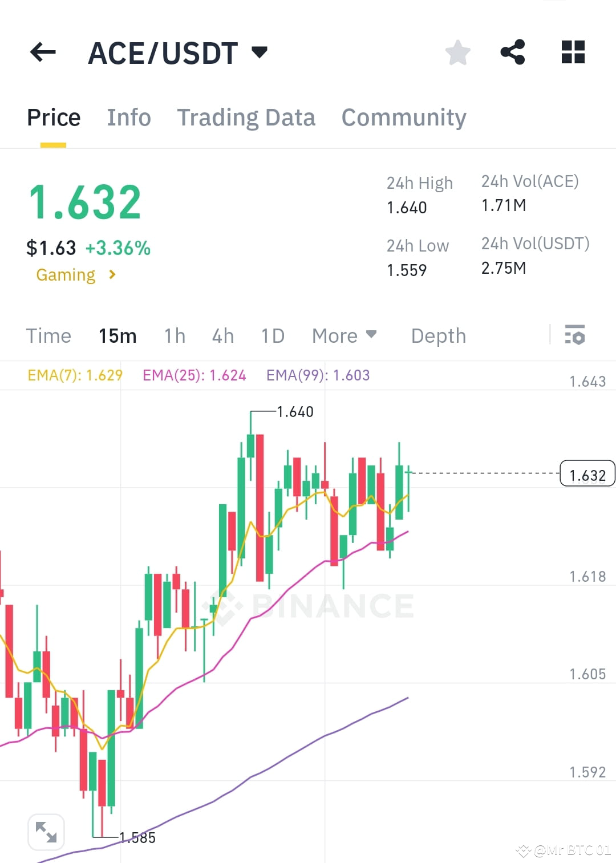Image resolution: width=616 pixels, height=863 pixels.
Task: Open the share options for ACE/USDT
Action: click(513, 52)
